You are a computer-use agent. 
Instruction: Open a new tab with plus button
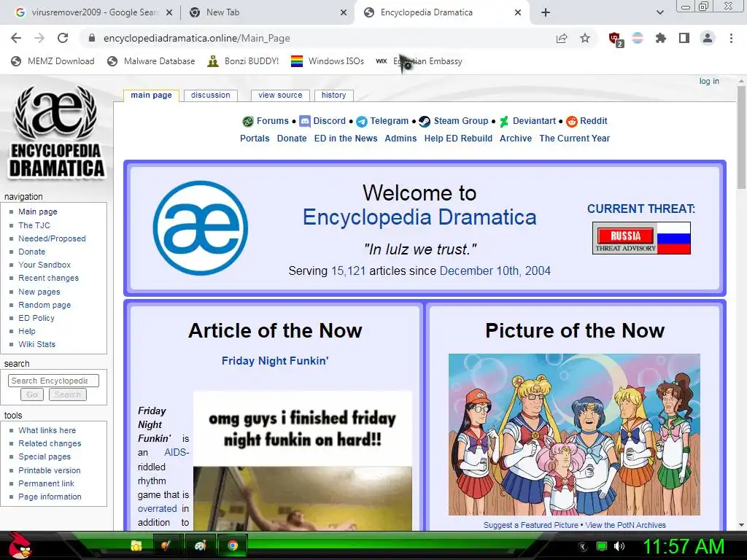coord(546,13)
